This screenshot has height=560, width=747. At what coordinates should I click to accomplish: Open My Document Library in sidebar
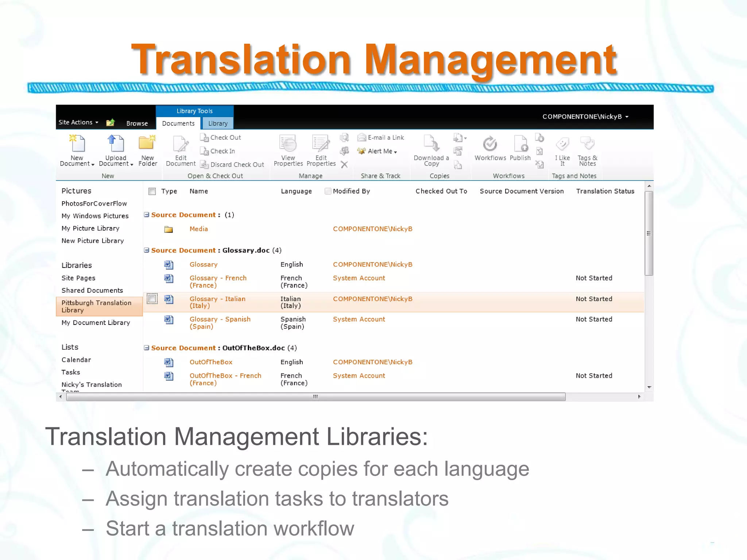click(x=96, y=323)
